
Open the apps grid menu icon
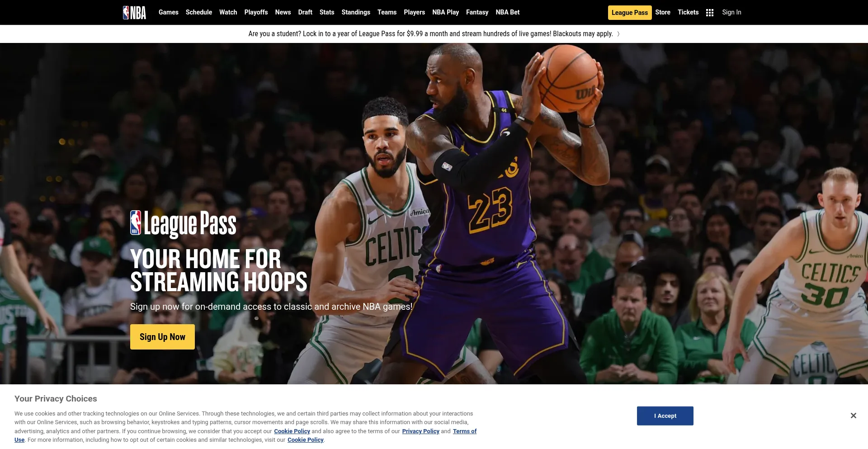click(710, 13)
